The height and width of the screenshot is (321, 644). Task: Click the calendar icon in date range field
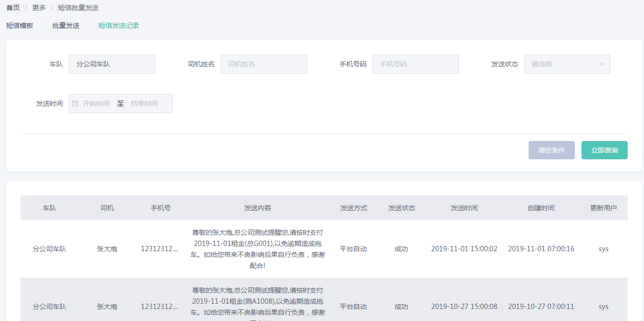click(x=75, y=103)
